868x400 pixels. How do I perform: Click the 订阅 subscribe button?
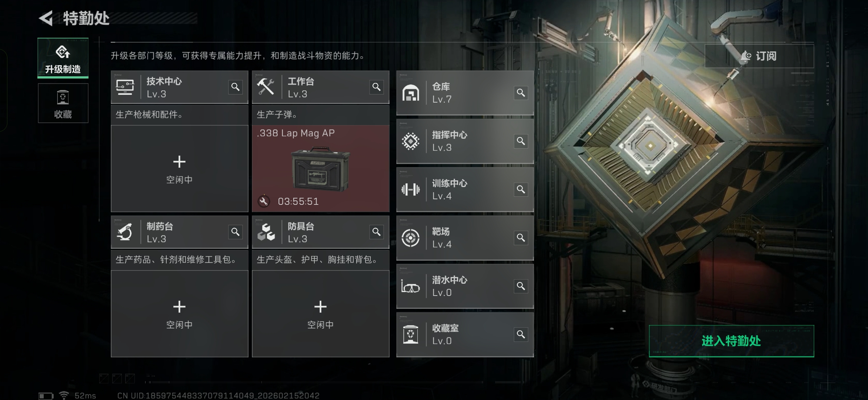click(759, 56)
